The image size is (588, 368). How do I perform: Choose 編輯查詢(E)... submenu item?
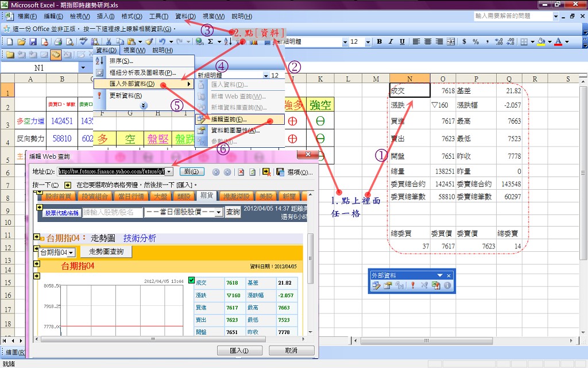pyautogui.click(x=239, y=120)
